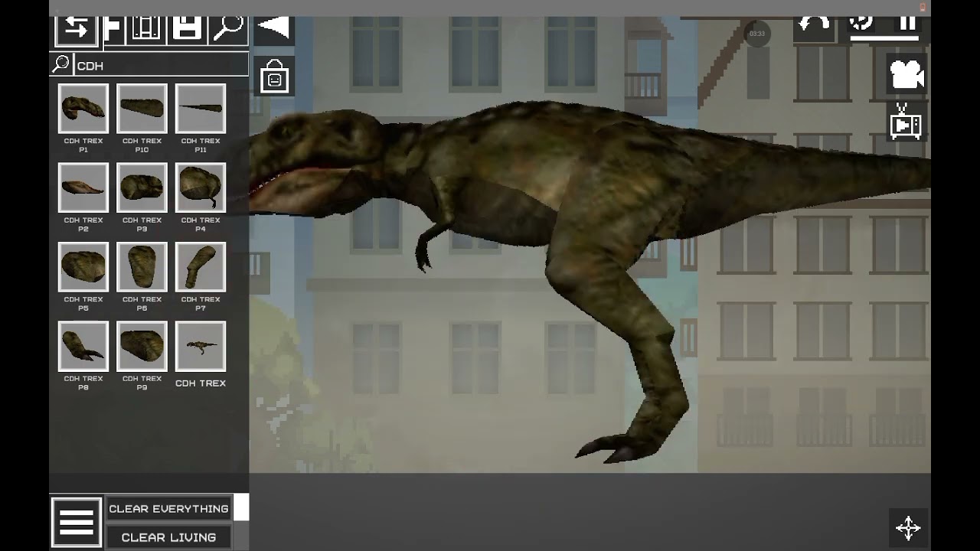Pause the simulation

(x=908, y=24)
